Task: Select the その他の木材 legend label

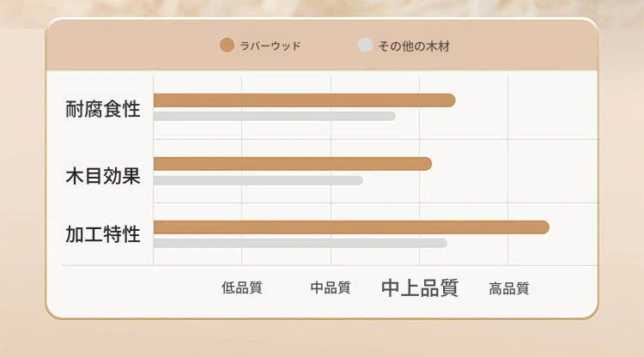Action: pos(414,46)
